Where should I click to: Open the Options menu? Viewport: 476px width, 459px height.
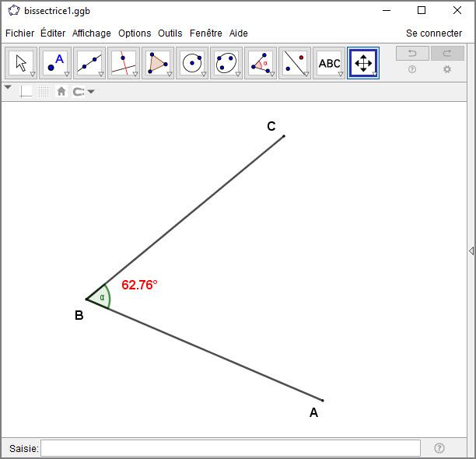coord(135,33)
